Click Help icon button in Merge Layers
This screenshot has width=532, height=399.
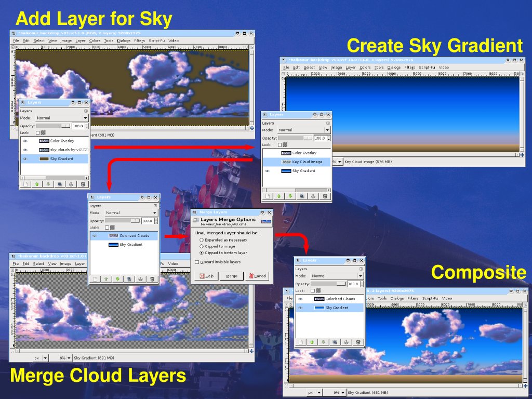(x=206, y=276)
